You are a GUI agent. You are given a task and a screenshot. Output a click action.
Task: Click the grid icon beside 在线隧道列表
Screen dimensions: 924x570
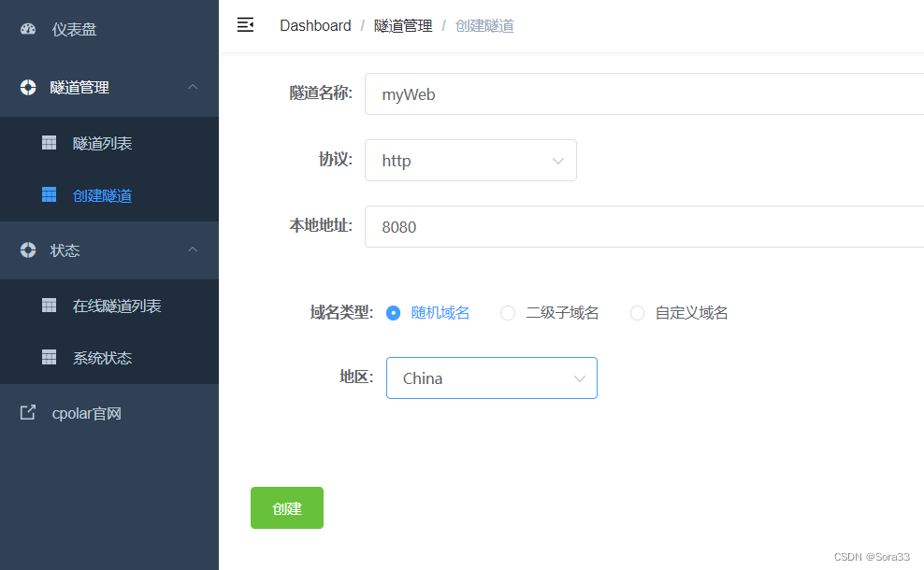click(x=50, y=306)
